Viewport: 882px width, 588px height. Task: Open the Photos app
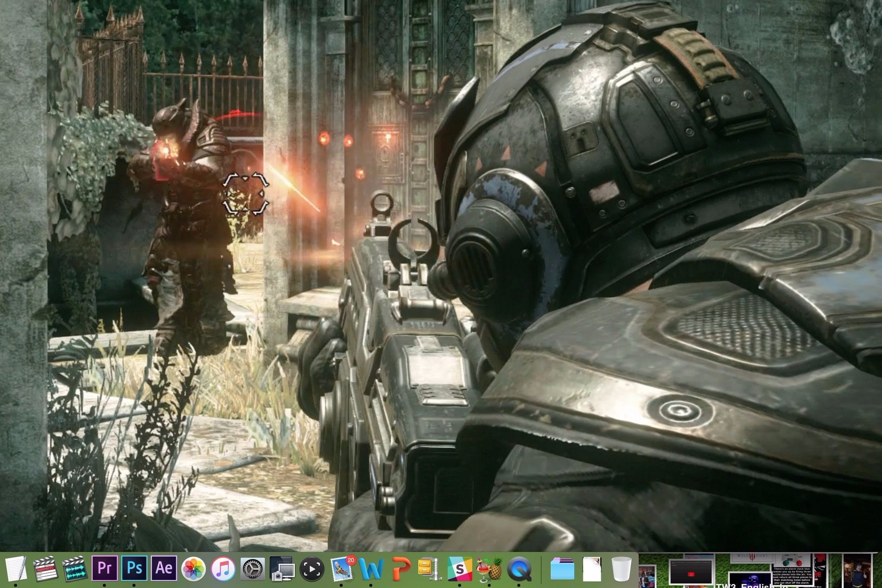click(x=194, y=568)
